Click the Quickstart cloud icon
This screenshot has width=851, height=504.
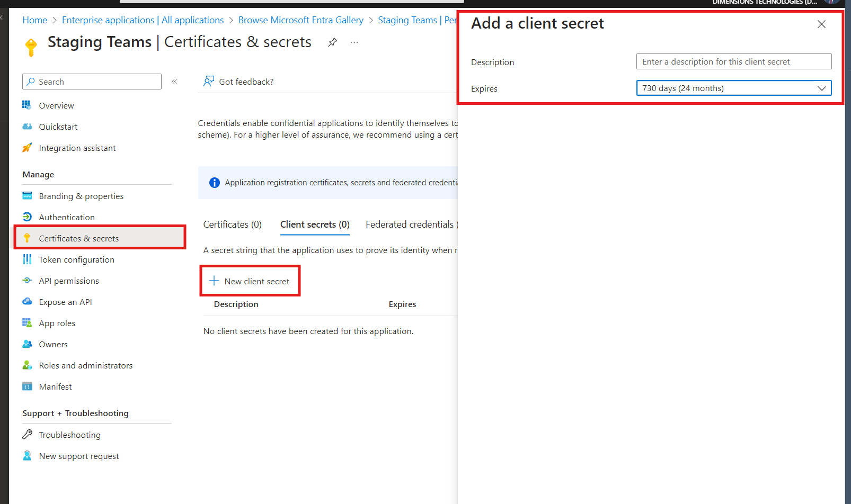point(27,127)
